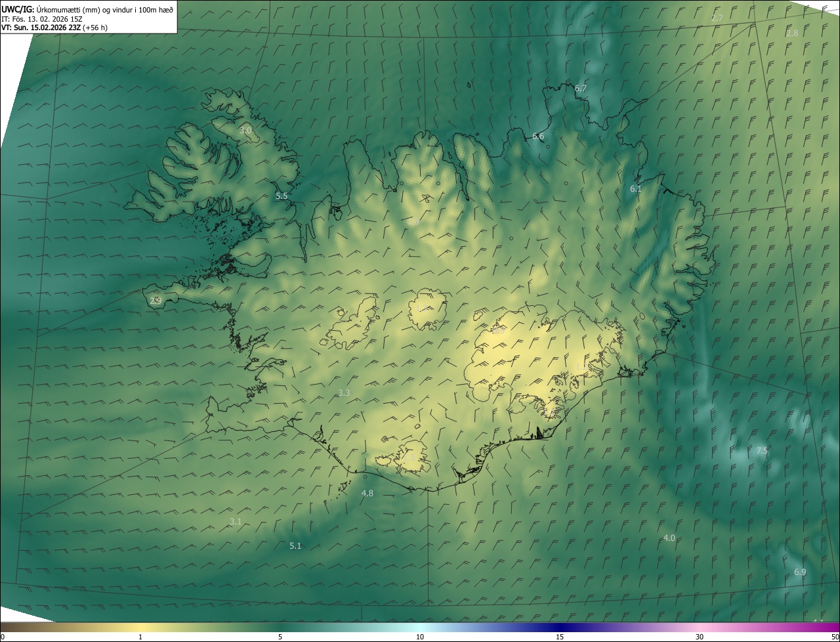Image resolution: width=840 pixels, height=642 pixels.
Task: Click the color scale tick label 1
Action: click(140, 637)
